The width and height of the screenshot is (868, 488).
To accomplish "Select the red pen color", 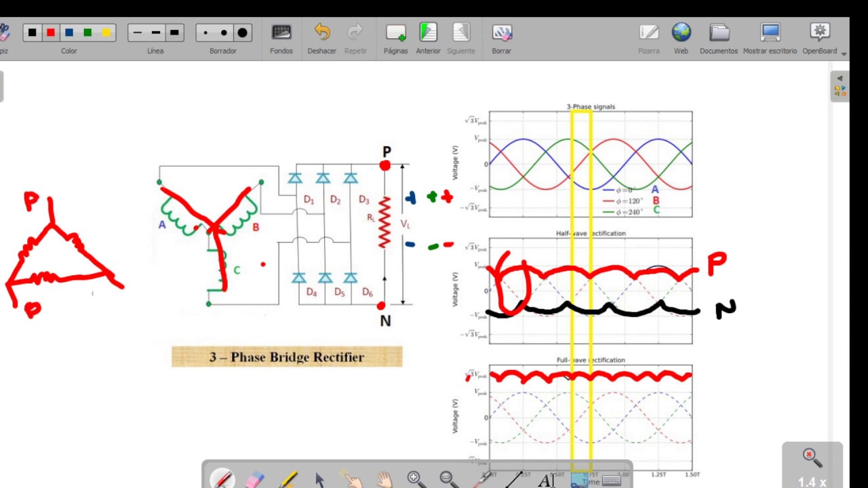I will [50, 33].
